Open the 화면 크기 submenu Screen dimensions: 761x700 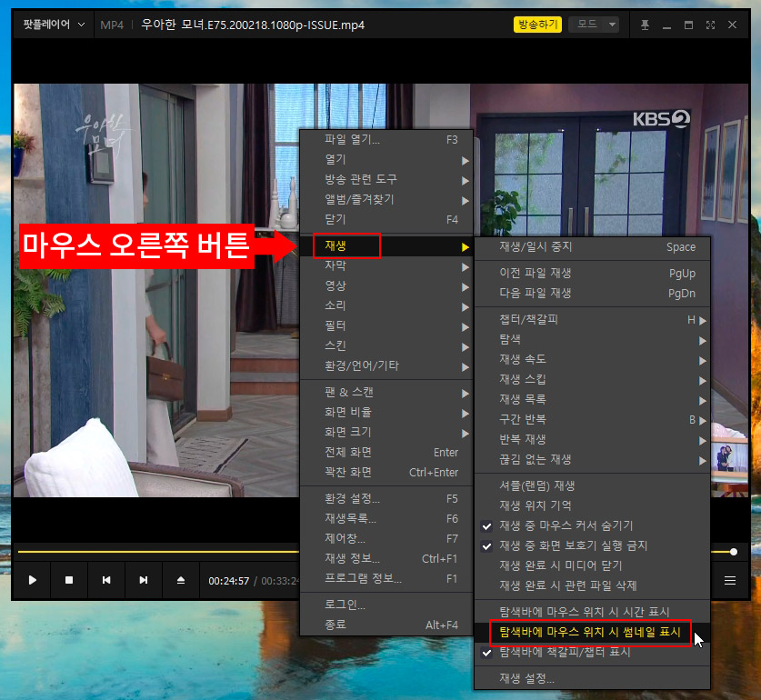tap(386, 432)
